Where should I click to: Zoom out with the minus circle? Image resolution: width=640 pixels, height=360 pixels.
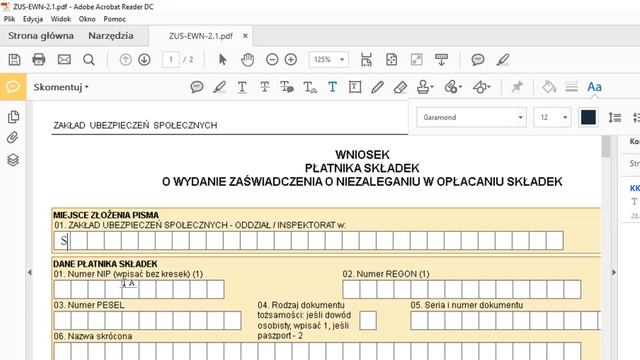[272, 60]
